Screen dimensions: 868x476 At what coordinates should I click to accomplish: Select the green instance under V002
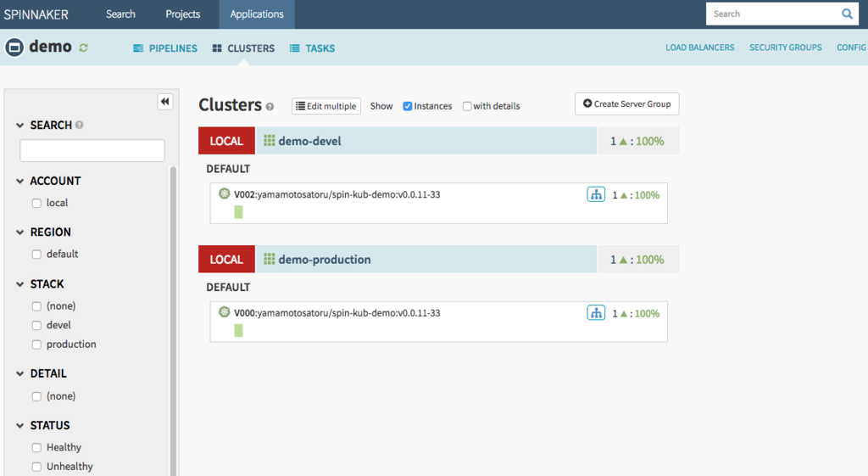click(x=238, y=212)
